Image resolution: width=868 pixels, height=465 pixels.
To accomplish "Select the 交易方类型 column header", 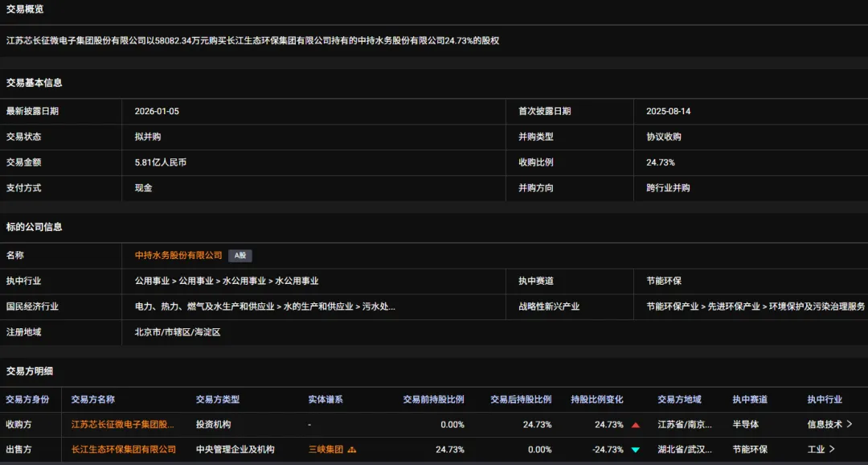I will tap(218, 400).
